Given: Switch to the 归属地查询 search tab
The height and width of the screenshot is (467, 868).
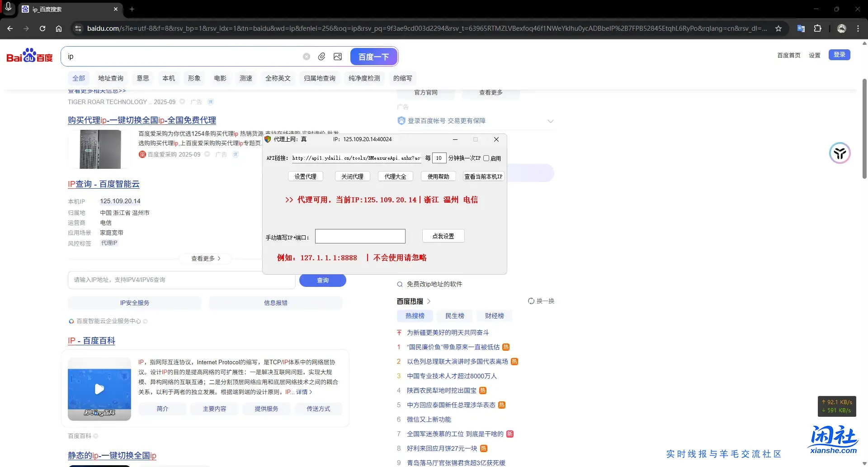Looking at the screenshot, I should click(320, 78).
